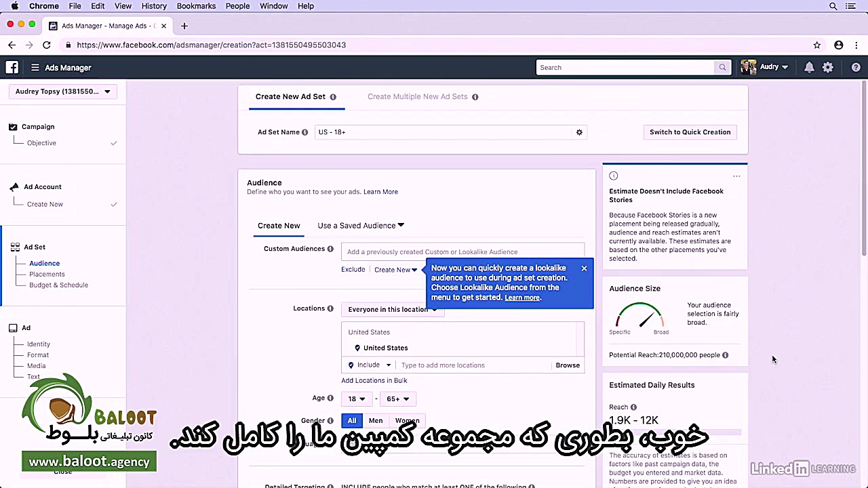Viewport: 868px width, 488px height.
Task: Select Women gender option
Action: [407, 421]
